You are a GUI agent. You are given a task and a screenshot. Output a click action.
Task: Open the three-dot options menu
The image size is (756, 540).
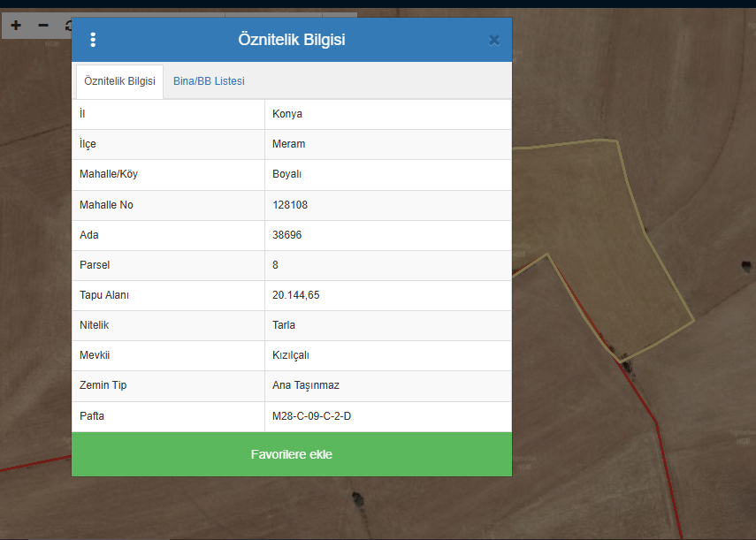pyautogui.click(x=93, y=40)
